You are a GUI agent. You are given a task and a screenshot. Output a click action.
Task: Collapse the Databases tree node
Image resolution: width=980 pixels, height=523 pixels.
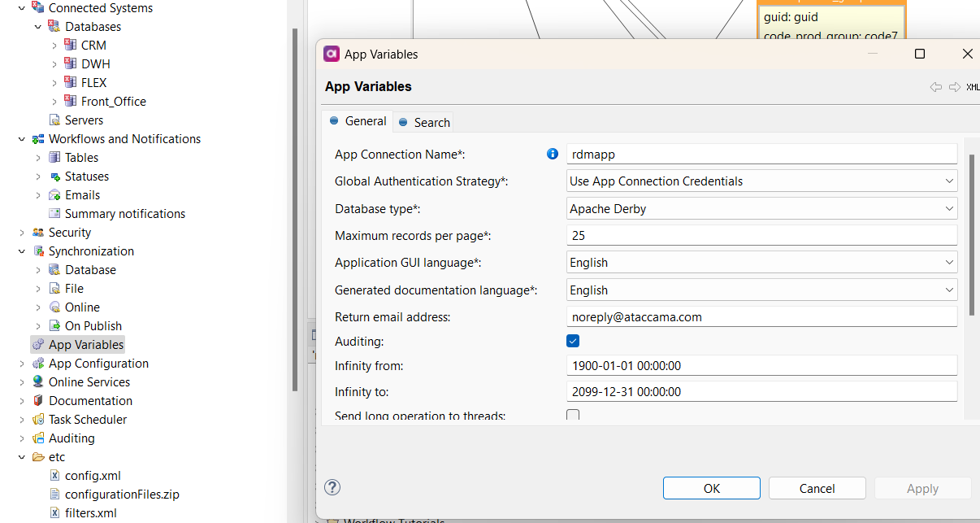click(37, 27)
